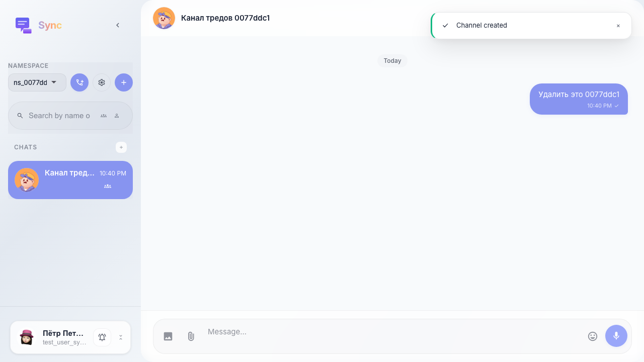The height and width of the screenshot is (362, 644).
Task: Collapse the sidebar with left chevron
Action: click(x=118, y=25)
